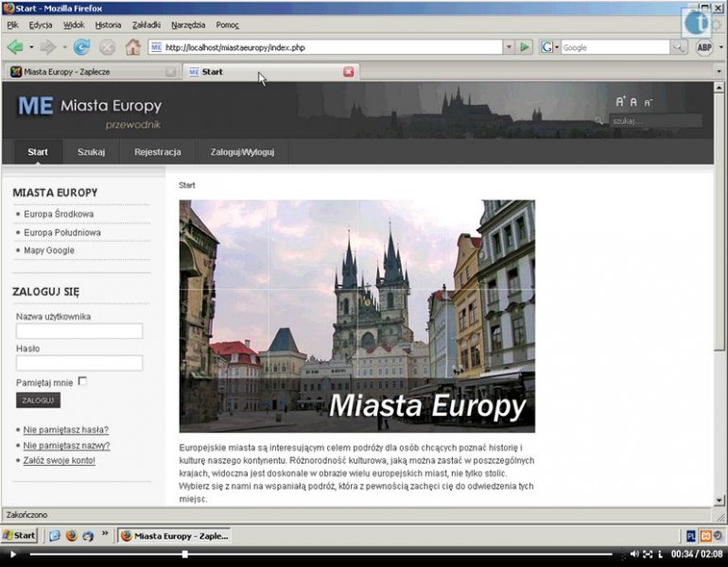Open the address bar history dropdown
Viewport: 728px width, 567px height.
coord(509,46)
